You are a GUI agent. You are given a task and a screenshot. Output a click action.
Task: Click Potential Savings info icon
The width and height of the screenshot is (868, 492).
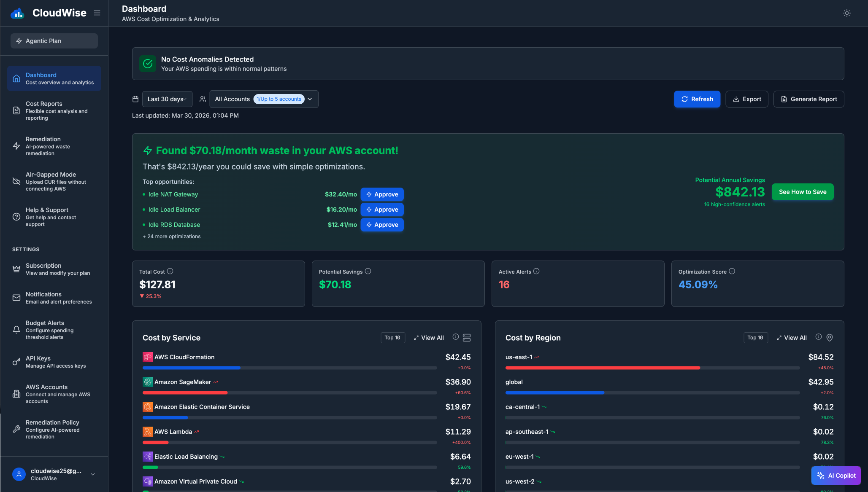(x=368, y=272)
